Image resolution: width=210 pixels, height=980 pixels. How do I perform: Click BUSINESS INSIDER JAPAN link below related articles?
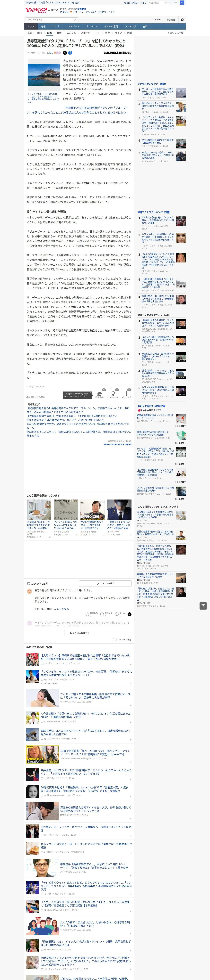pos(117,444)
